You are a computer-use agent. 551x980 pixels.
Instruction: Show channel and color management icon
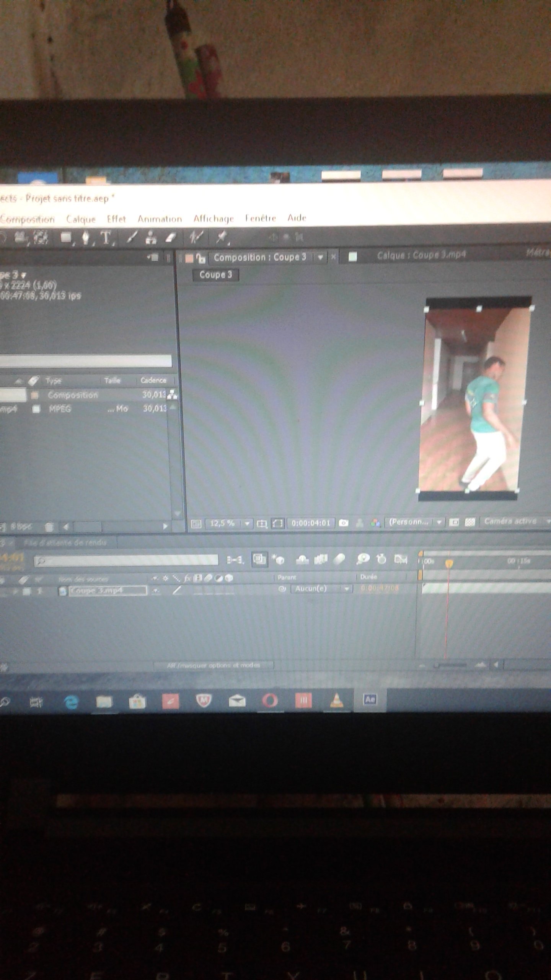[376, 523]
